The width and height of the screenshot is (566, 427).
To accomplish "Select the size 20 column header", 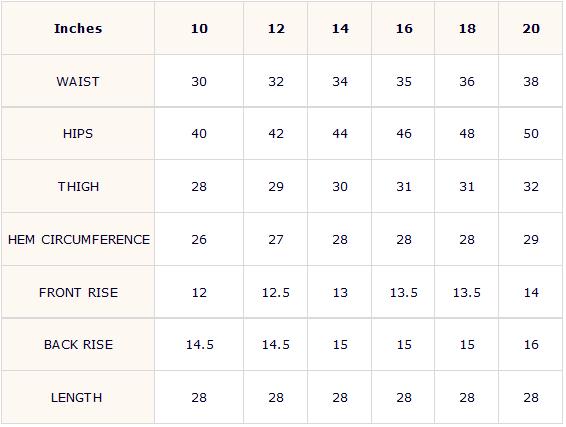I will point(531,29).
